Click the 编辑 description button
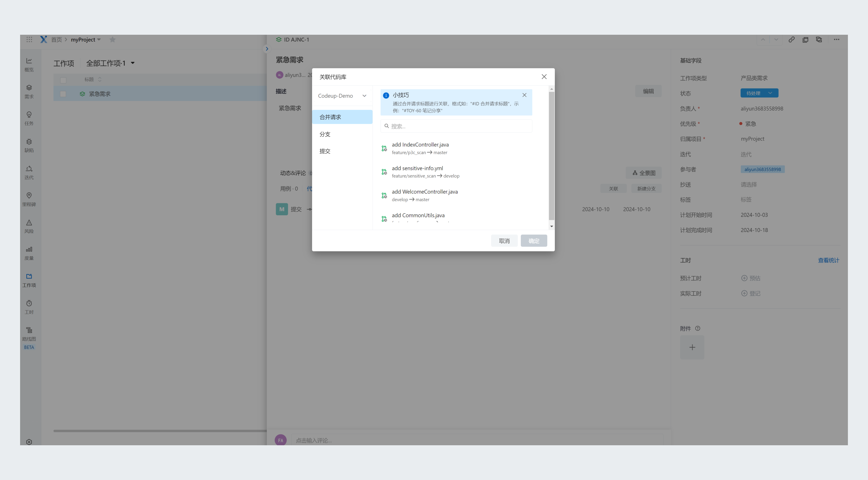Image resolution: width=868 pixels, height=480 pixels. tap(648, 91)
